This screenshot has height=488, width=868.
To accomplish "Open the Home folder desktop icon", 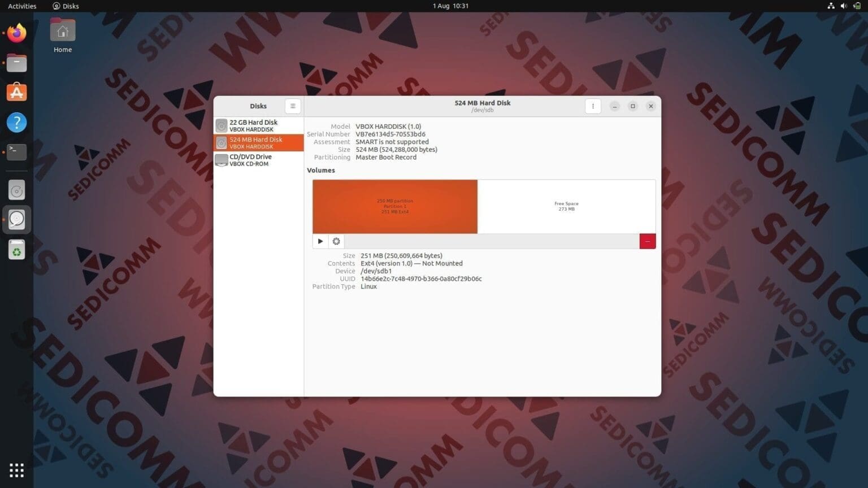I will [63, 36].
